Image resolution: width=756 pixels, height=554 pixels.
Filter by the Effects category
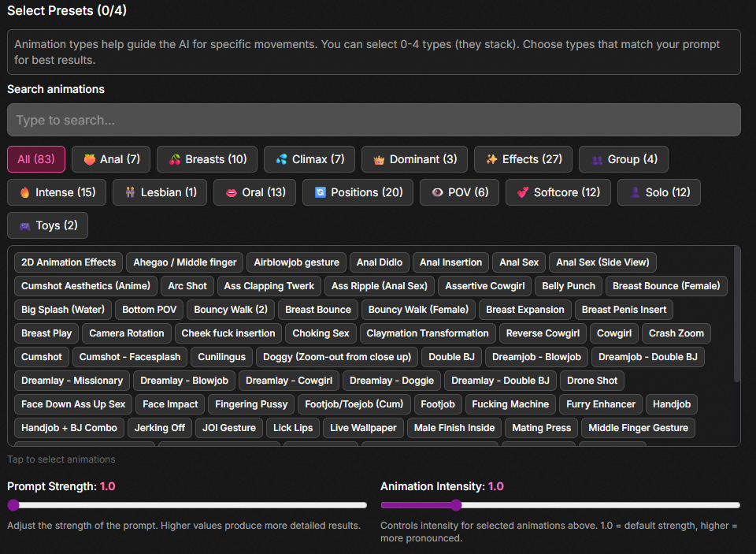[x=523, y=159]
